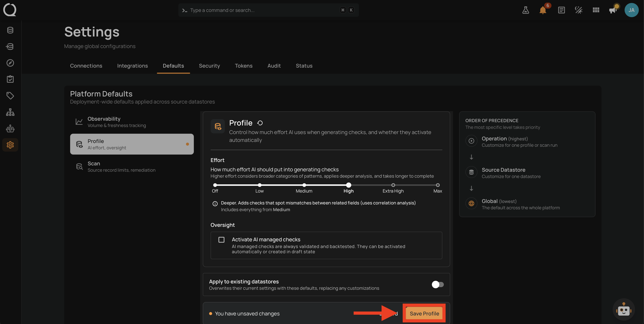Screen dimensions: 644x324
Task: Click the Save Profile button
Action: [x=424, y=314]
